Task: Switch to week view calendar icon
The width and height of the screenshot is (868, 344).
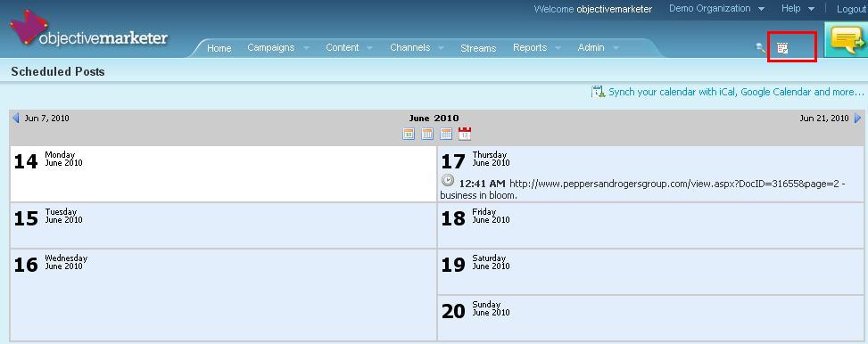Action: (427, 134)
